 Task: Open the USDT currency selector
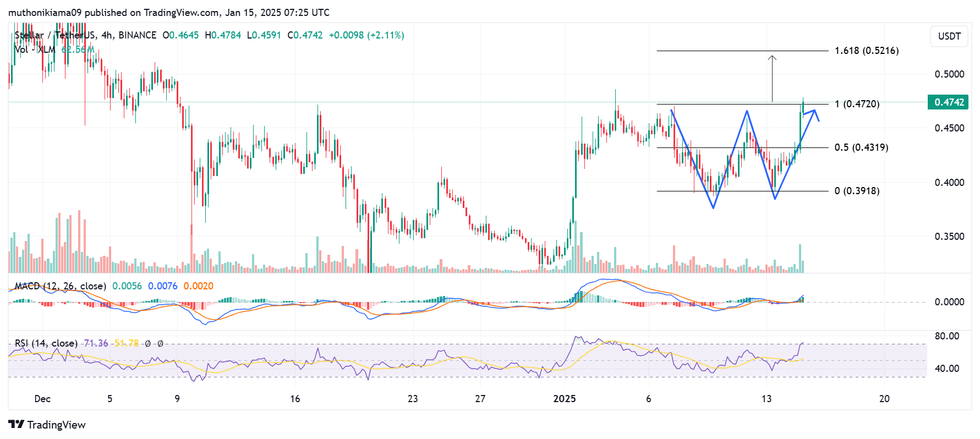pyautogui.click(x=949, y=36)
